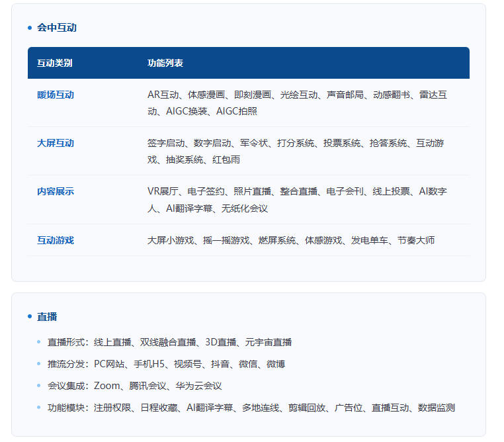
Task: Click the 直播 section heading
Action: point(47,317)
